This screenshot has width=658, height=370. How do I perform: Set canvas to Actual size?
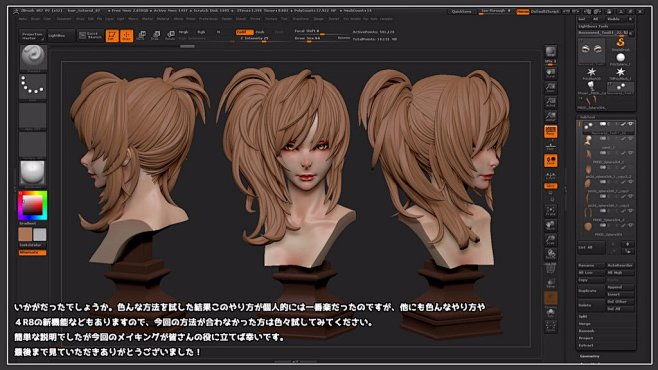[x=551, y=102]
